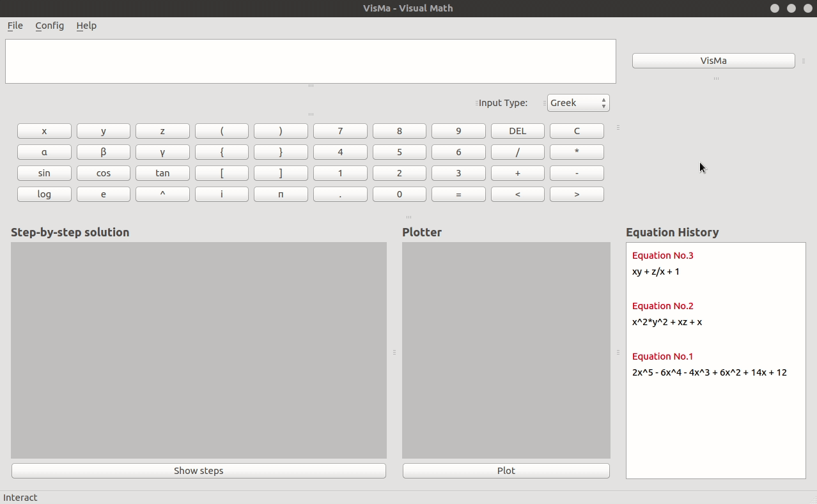Insert division slash operator

coord(518,152)
